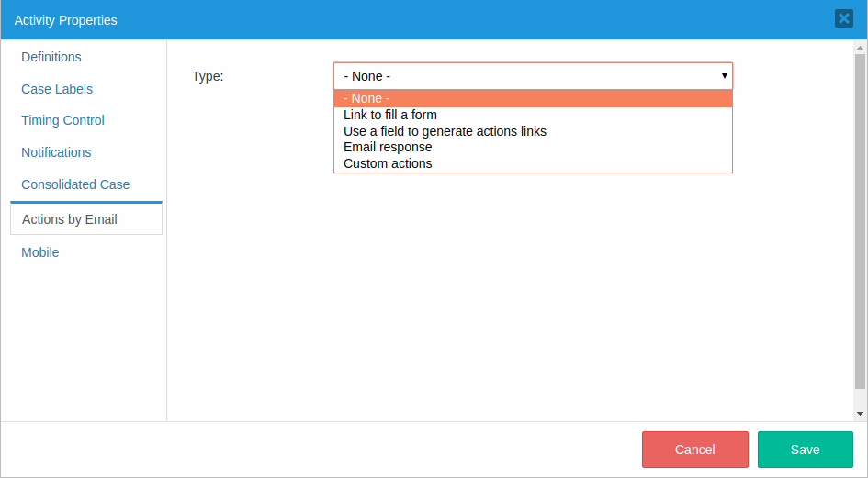Select the Notifications tab
868x479 pixels.
(56, 152)
